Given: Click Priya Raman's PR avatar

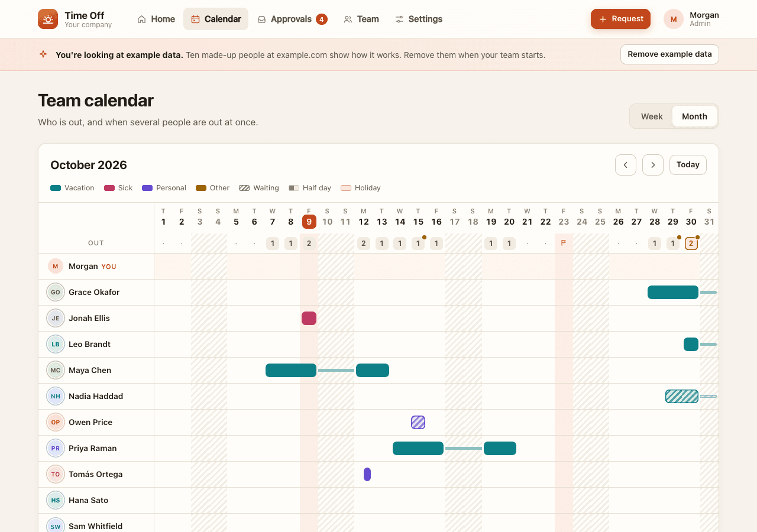Looking at the screenshot, I should pyautogui.click(x=56, y=448).
